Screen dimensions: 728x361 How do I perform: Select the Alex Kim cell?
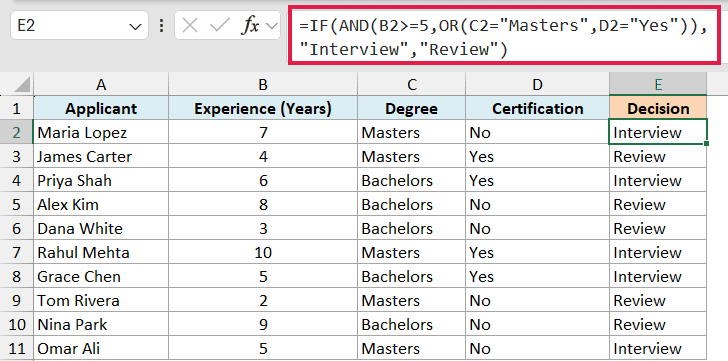pyautogui.click(x=101, y=204)
